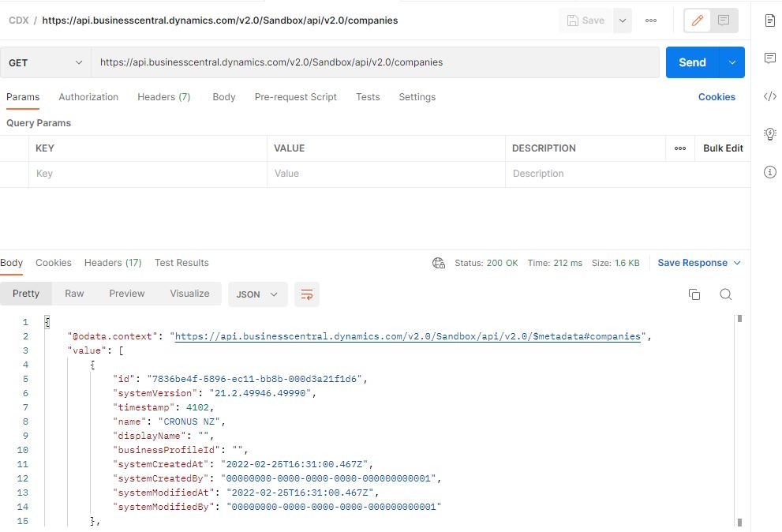Image resolution: width=782 pixels, height=532 pixels.
Task: Open the JSON format dropdown
Action: point(257,294)
